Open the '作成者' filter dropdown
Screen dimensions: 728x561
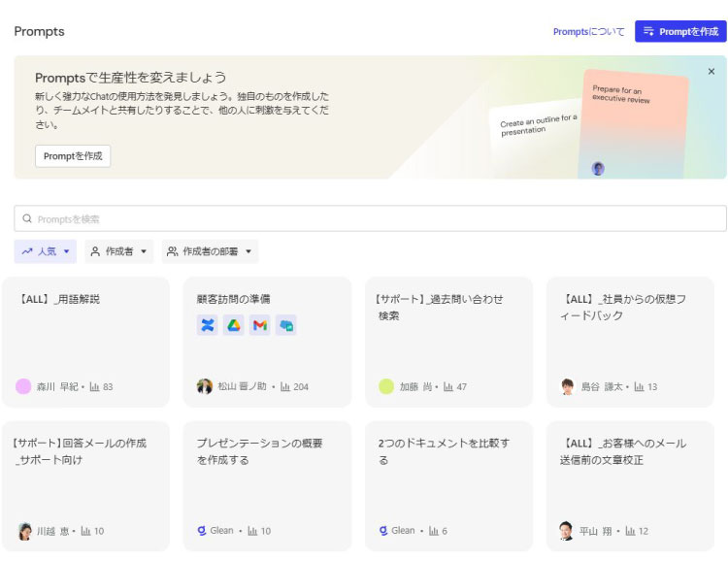tap(118, 251)
